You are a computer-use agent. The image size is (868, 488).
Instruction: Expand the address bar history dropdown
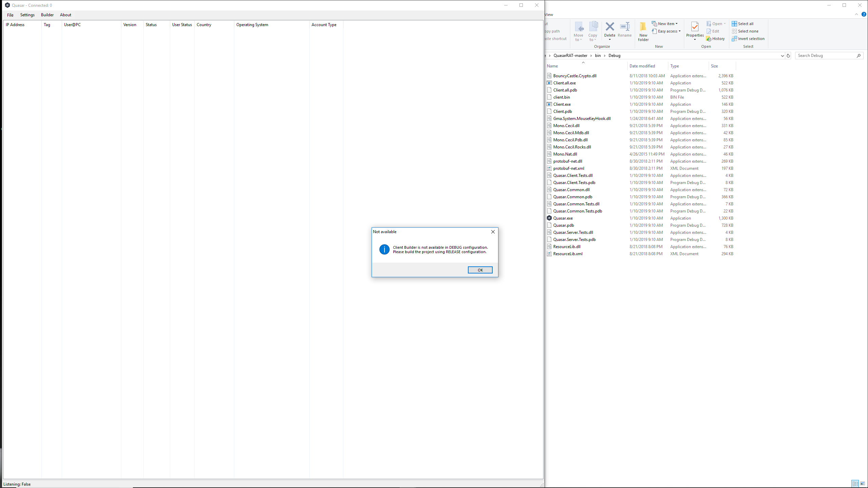[782, 56]
